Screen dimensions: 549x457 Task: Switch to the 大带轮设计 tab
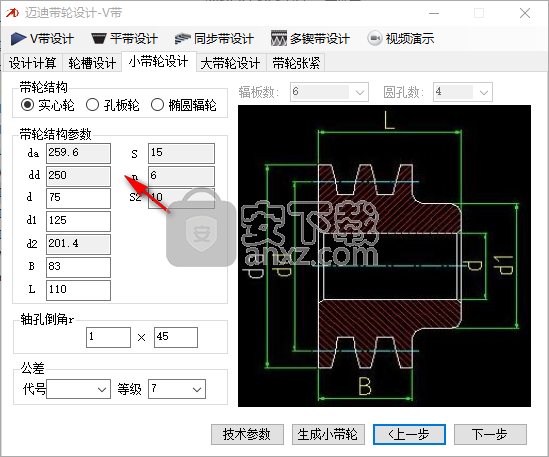click(x=230, y=63)
